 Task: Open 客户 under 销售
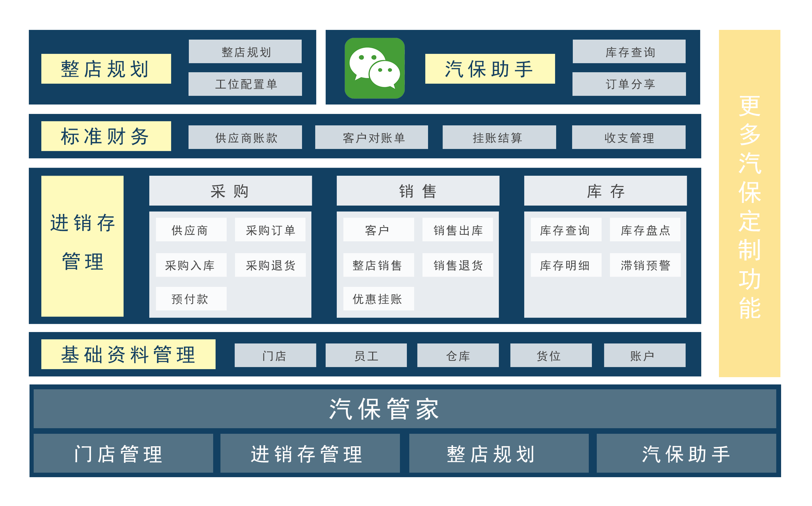pos(379,230)
